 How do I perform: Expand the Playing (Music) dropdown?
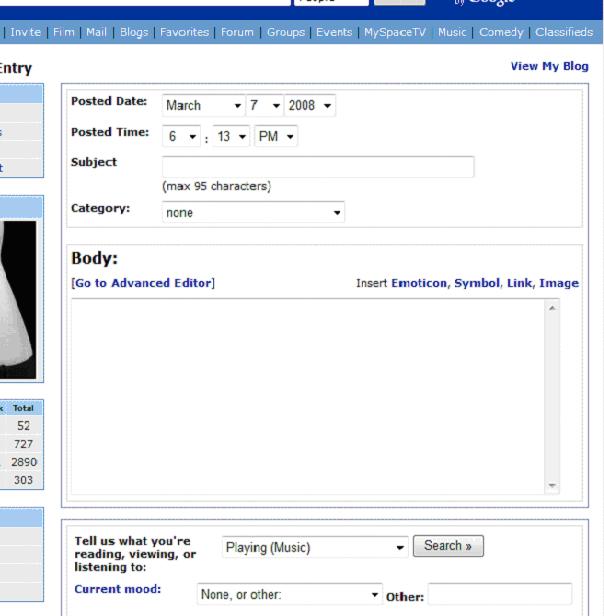coord(315,547)
